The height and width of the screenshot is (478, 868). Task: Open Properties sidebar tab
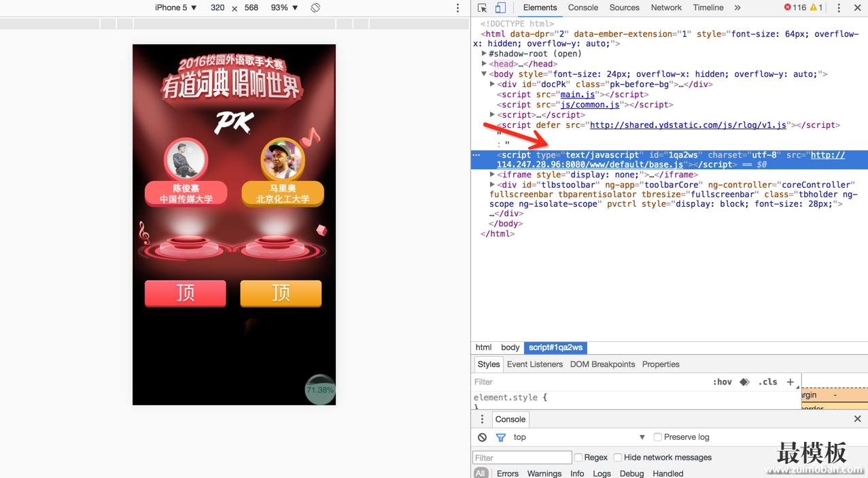[661, 364]
